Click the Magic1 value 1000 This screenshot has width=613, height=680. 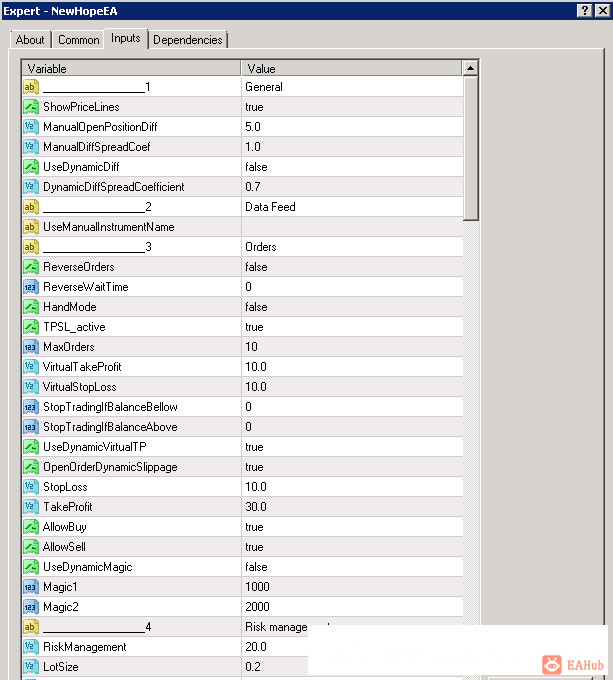coord(258,587)
